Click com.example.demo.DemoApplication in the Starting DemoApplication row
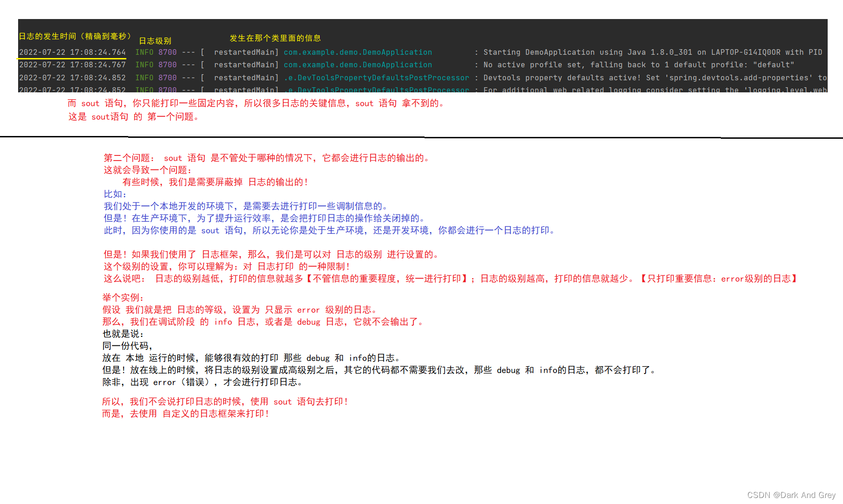The width and height of the screenshot is (843, 504). tap(358, 52)
